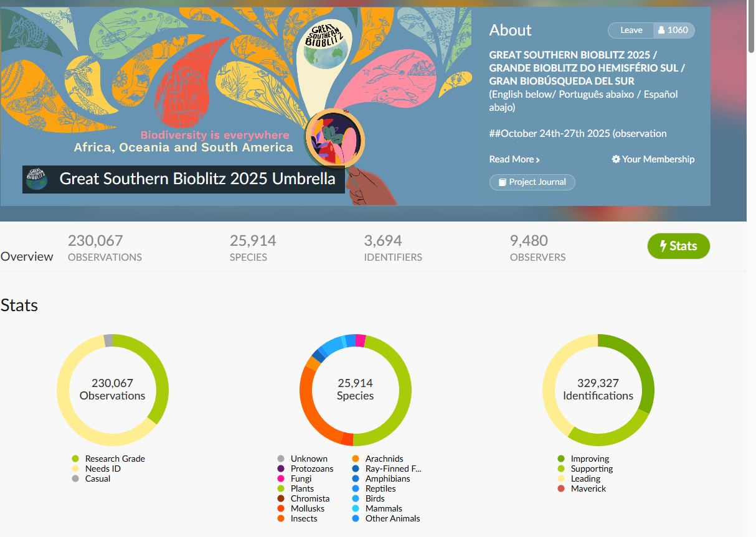This screenshot has width=756, height=537.
Task: Open the Overview tab
Action: [x=27, y=256]
